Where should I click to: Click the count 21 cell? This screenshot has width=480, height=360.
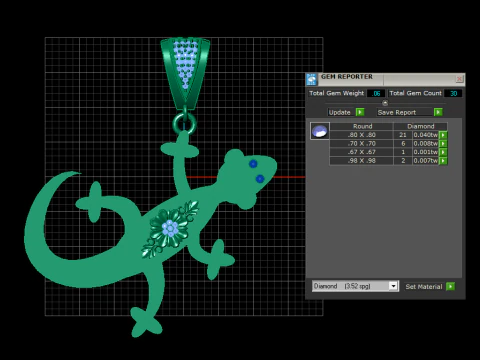click(403, 135)
